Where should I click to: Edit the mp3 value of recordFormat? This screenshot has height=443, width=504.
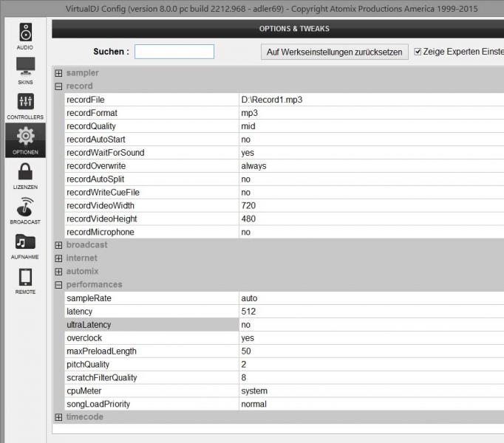coord(250,113)
